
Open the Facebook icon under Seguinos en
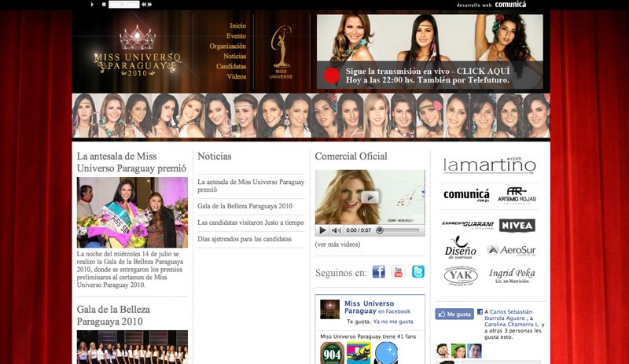pos(379,272)
